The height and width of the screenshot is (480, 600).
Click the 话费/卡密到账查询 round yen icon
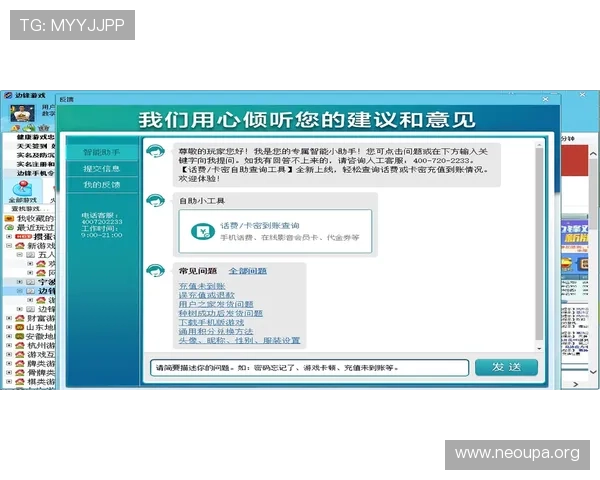coord(202,231)
